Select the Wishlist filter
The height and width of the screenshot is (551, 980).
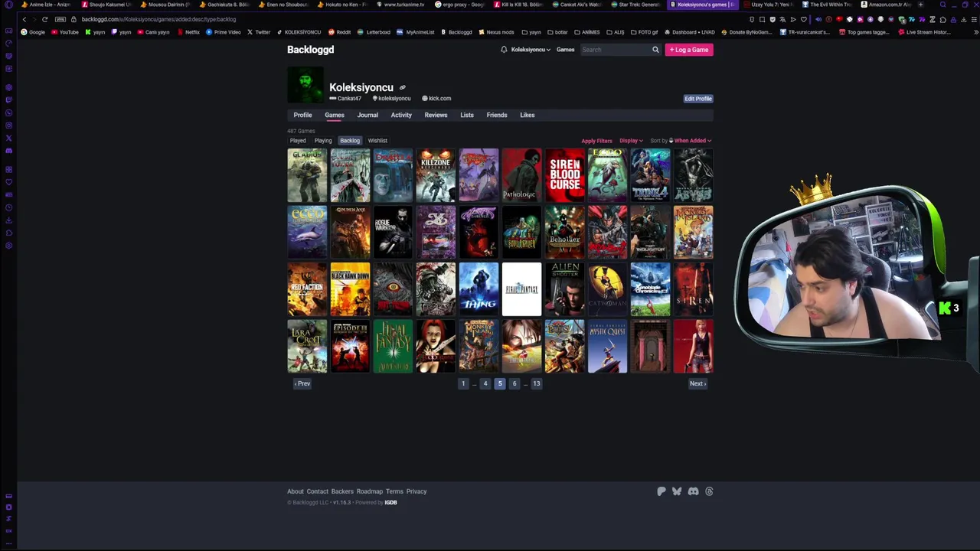(377, 141)
